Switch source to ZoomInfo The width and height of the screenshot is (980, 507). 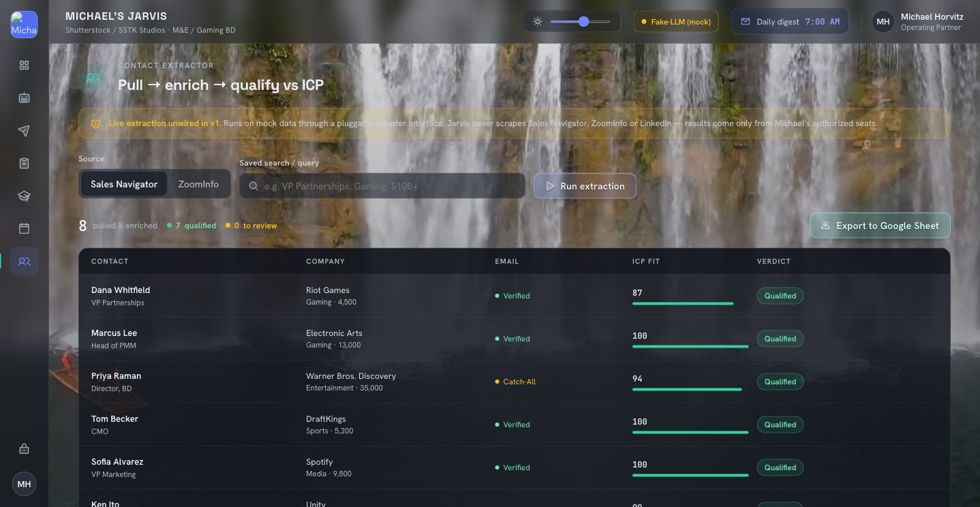(x=198, y=184)
